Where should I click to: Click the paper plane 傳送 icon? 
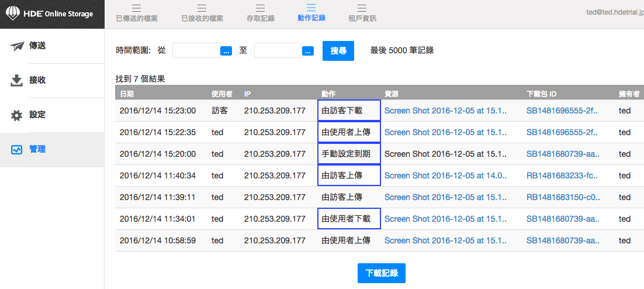tap(17, 46)
